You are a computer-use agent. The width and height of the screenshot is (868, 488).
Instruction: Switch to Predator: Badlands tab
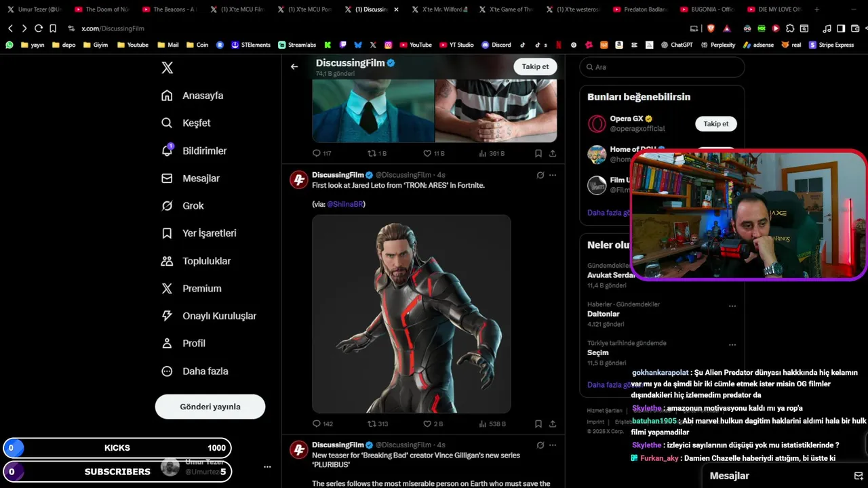(639, 9)
